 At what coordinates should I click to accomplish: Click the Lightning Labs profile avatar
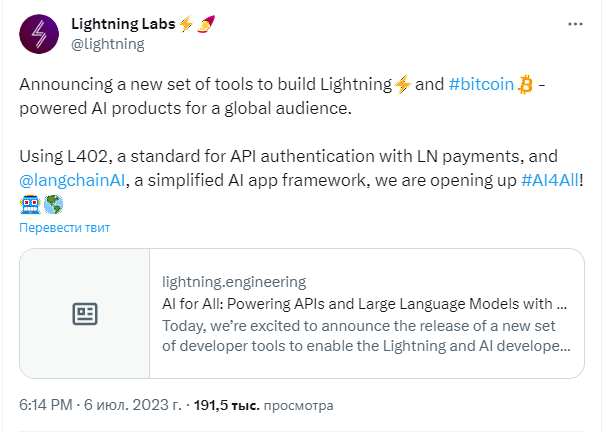coord(39,33)
